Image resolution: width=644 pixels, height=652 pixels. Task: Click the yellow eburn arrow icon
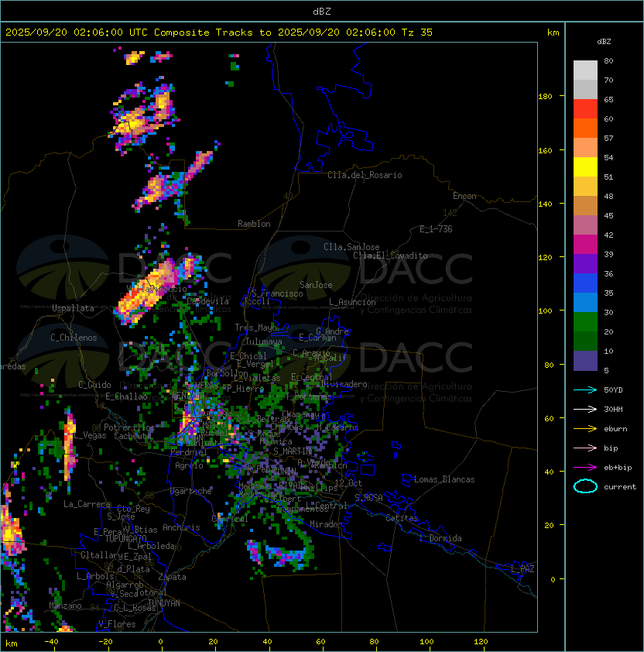pyautogui.click(x=585, y=429)
